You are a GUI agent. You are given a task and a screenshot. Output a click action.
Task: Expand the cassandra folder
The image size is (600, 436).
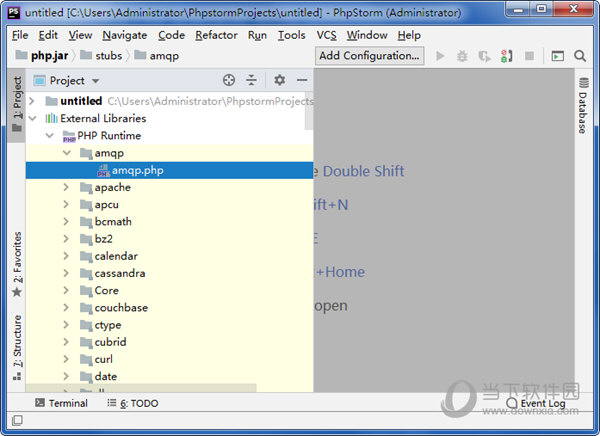[66, 273]
